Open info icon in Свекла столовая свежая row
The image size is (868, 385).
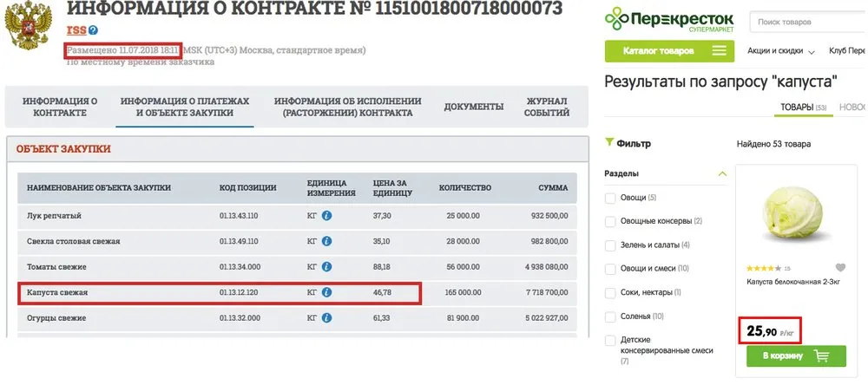(326, 241)
